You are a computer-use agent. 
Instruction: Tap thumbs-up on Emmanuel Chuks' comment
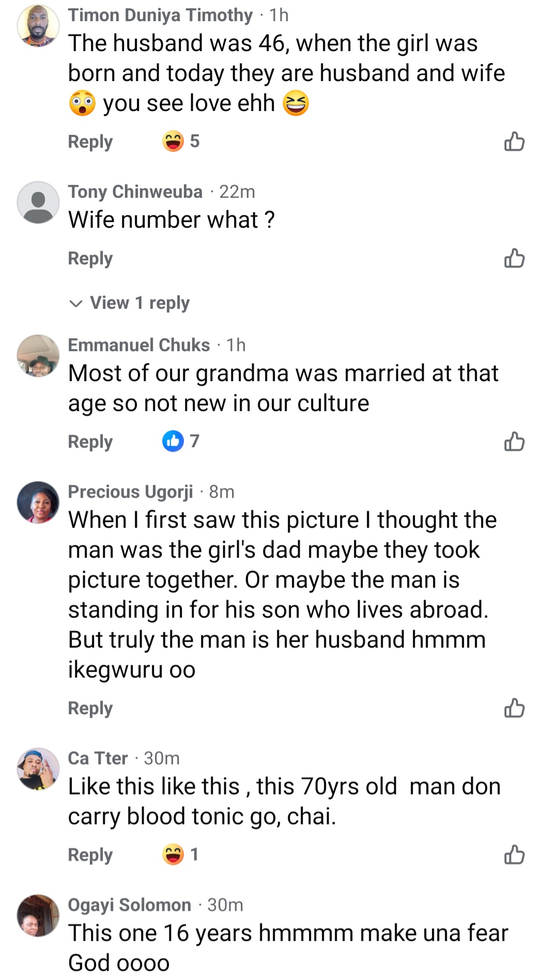[514, 441]
